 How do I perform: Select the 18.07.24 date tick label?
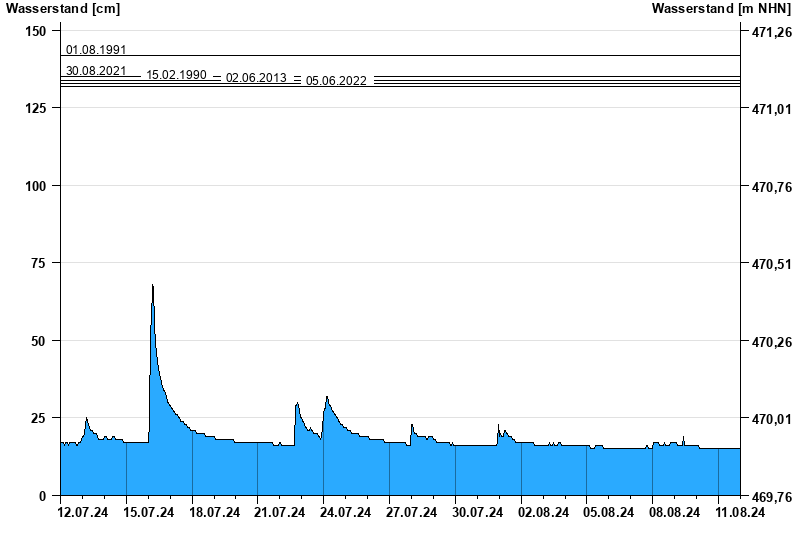pos(215,513)
